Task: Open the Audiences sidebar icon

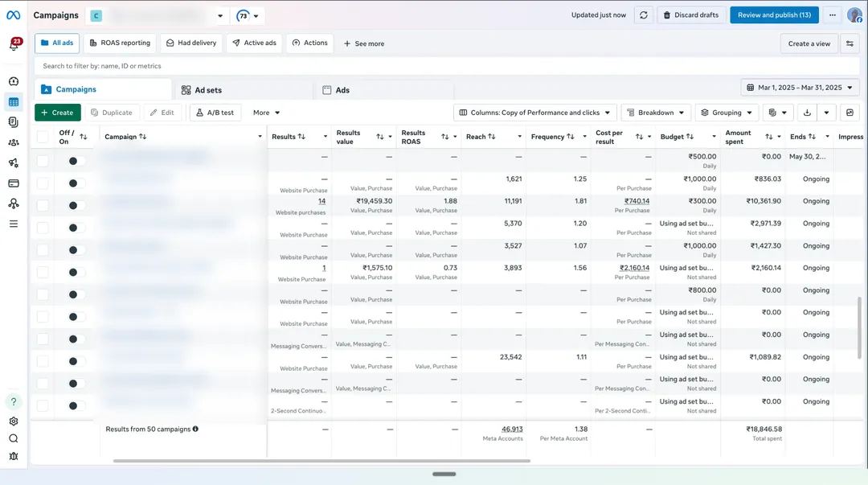Action: click(x=14, y=142)
